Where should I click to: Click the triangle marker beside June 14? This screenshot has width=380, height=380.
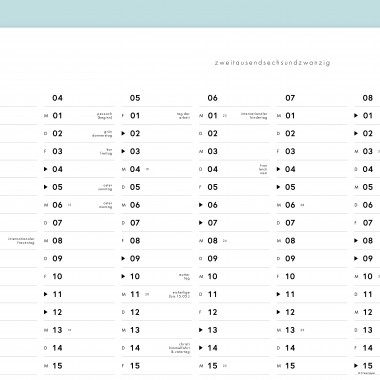pyautogui.click(x=201, y=348)
